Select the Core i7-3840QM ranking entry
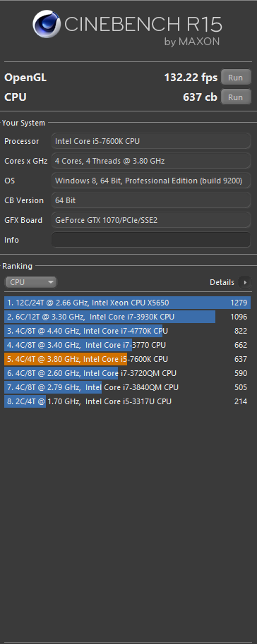This screenshot has width=257, height=644. (128, 387)
